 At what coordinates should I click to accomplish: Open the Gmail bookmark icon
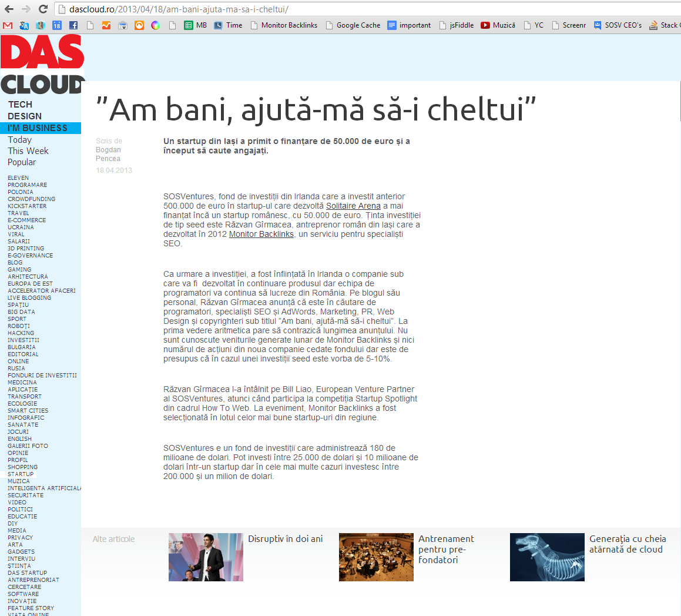[8, 25]
